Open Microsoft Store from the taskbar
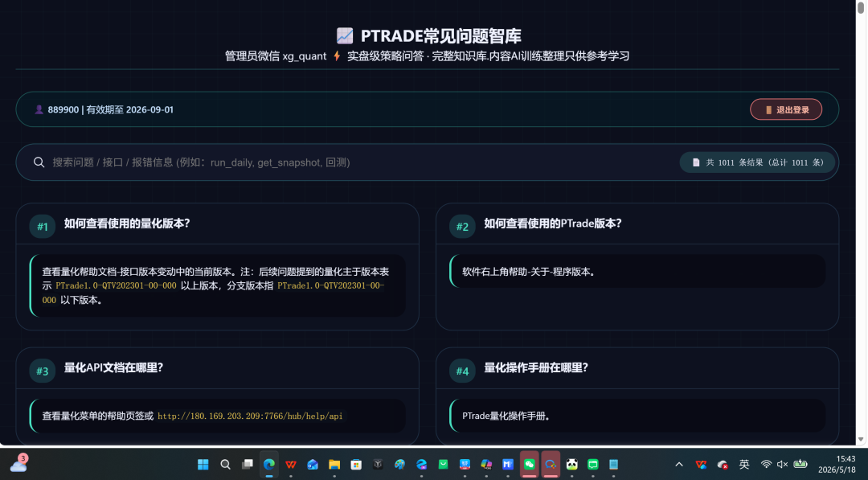Image resolution: width=868 pixels, height=480 pixels. click(356, 465)
